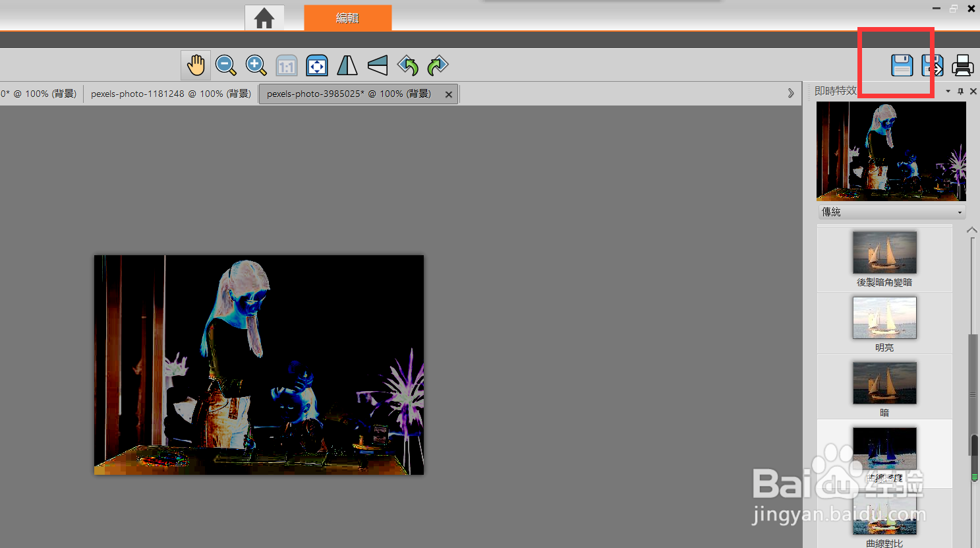Select the Hand pan tool
Viewport: 980px width, 548px height.
tap(196, 65)
